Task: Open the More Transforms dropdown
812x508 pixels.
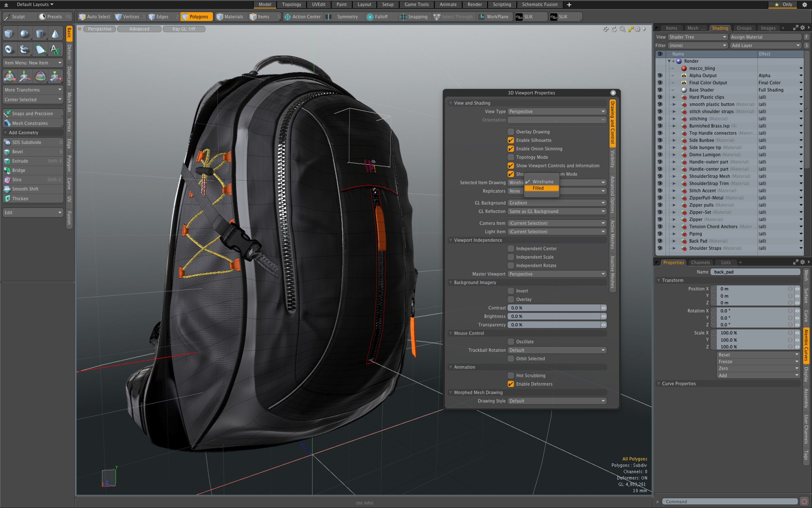Action: coord(33,90)
